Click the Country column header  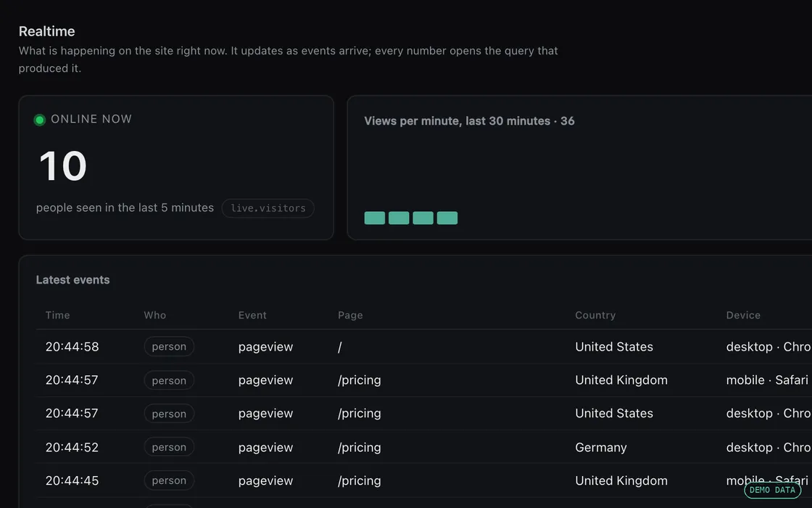point(595,315)
